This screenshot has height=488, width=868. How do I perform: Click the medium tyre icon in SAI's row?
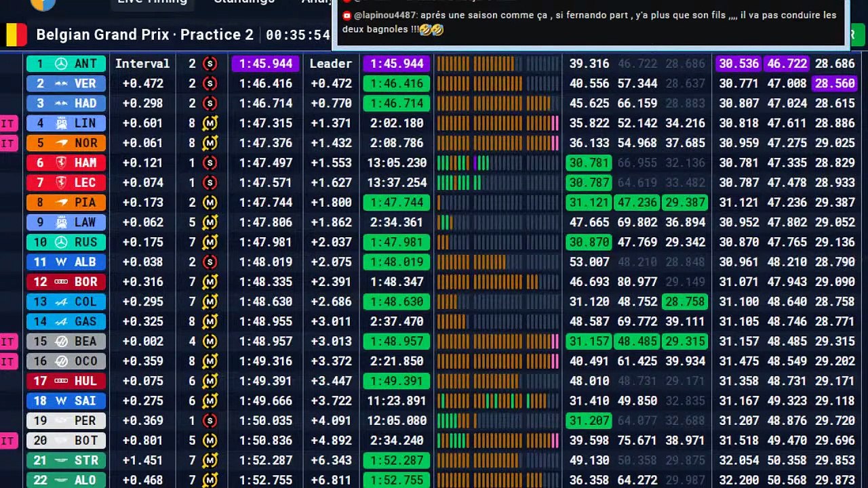click(x=210, y=401)
